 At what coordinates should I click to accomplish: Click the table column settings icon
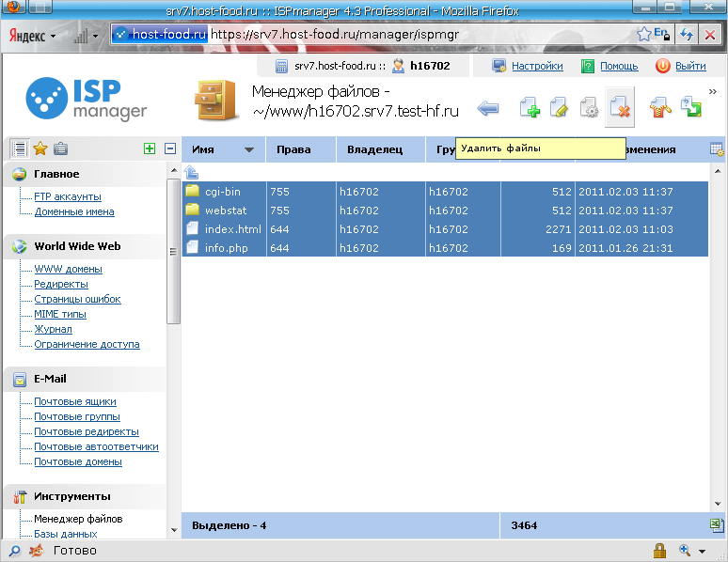(x=717, y=149)
